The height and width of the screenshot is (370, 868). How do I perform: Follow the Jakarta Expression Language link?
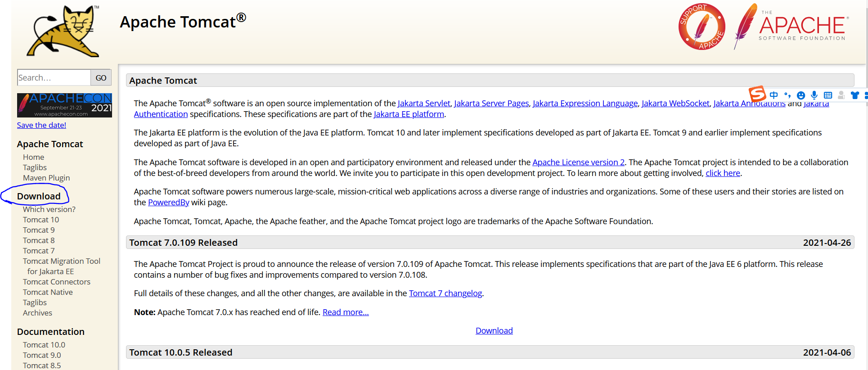[x=585, y=104]
